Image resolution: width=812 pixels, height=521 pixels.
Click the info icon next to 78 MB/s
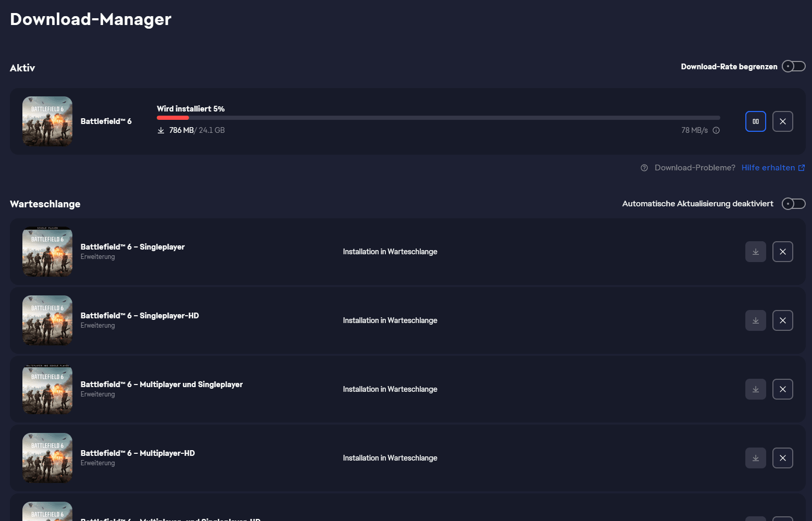pyautogui.click(x=716, y=130)
